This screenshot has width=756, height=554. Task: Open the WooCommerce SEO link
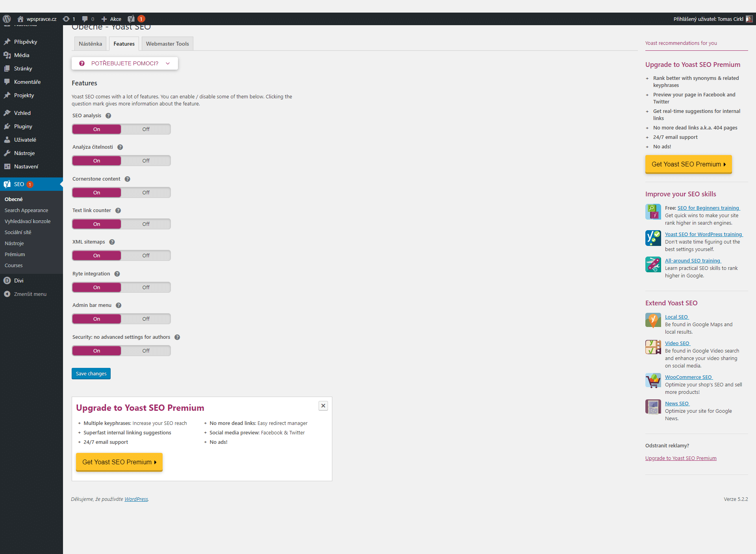(689, 377)
